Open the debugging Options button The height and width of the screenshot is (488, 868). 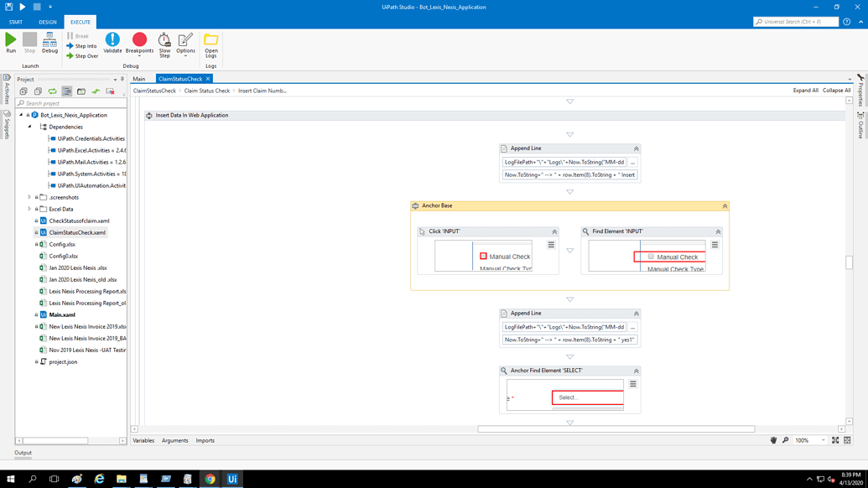(x=185, y=44)
